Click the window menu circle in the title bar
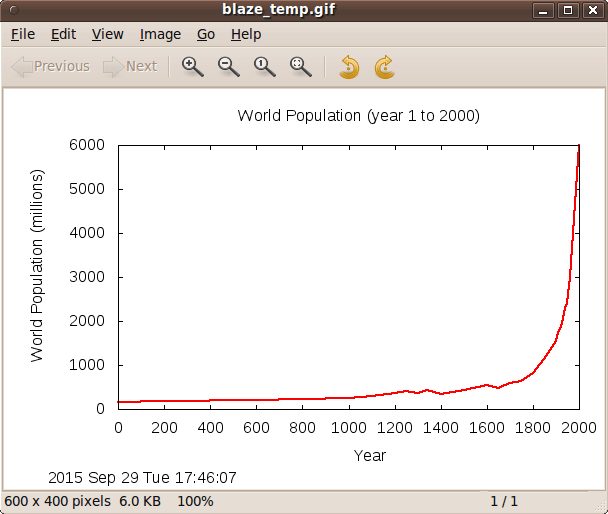 tap(14, 10)
